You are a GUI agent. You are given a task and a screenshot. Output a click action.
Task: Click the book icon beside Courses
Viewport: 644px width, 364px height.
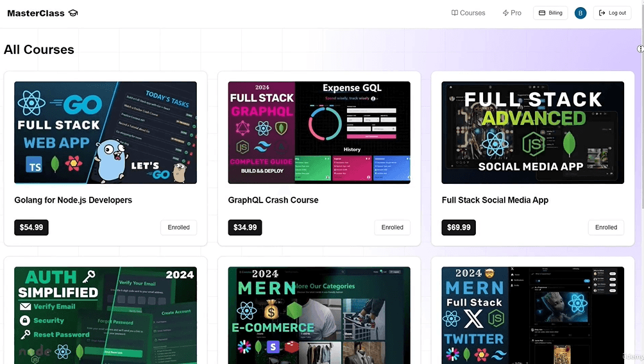(x=455, y=13)
